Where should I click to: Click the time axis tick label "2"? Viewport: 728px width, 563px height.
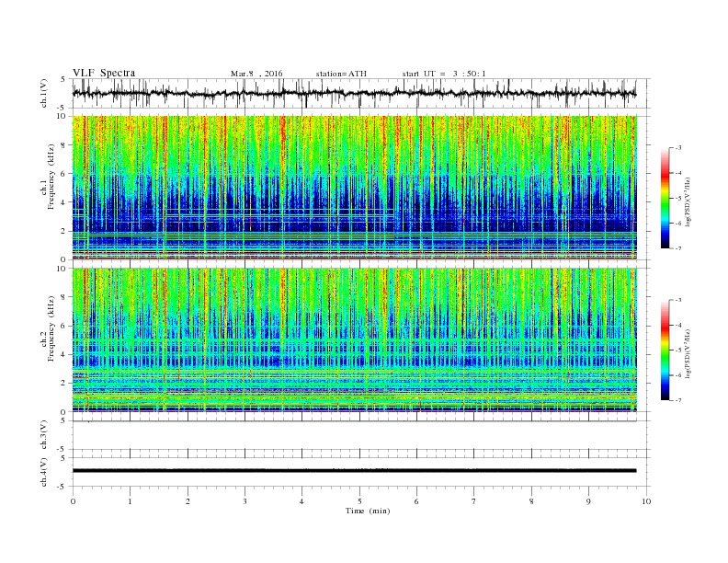point(188,501)
